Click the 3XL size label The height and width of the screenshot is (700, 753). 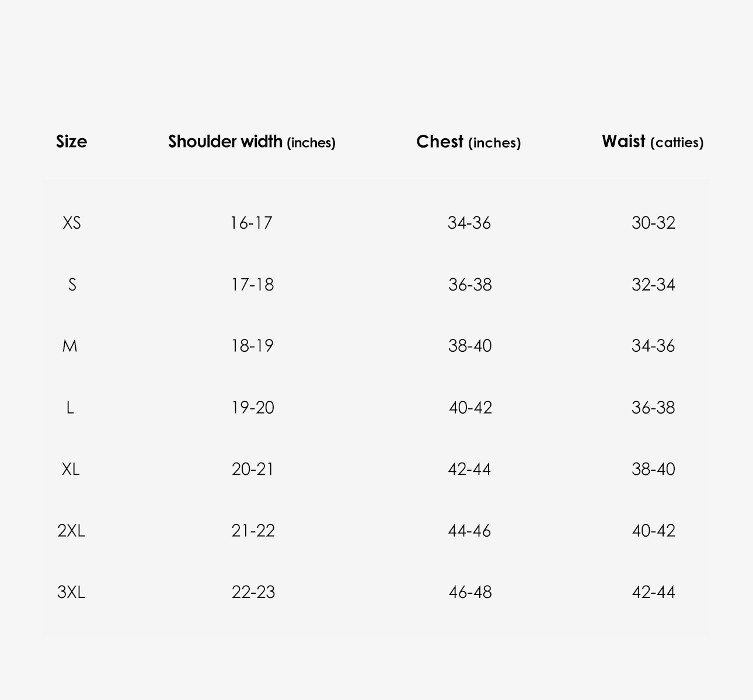pos(71,592)
